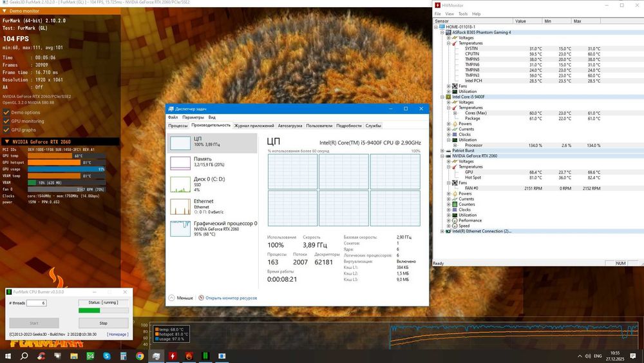Expand the Cores (Max) temperature node
This screenshot has width=644, height=363.
click(x=455, y=113)
